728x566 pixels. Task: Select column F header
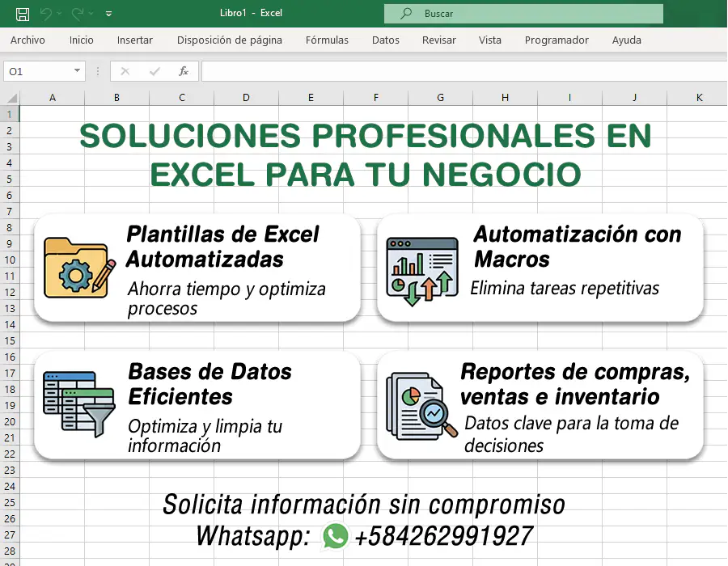pos(375,97)
